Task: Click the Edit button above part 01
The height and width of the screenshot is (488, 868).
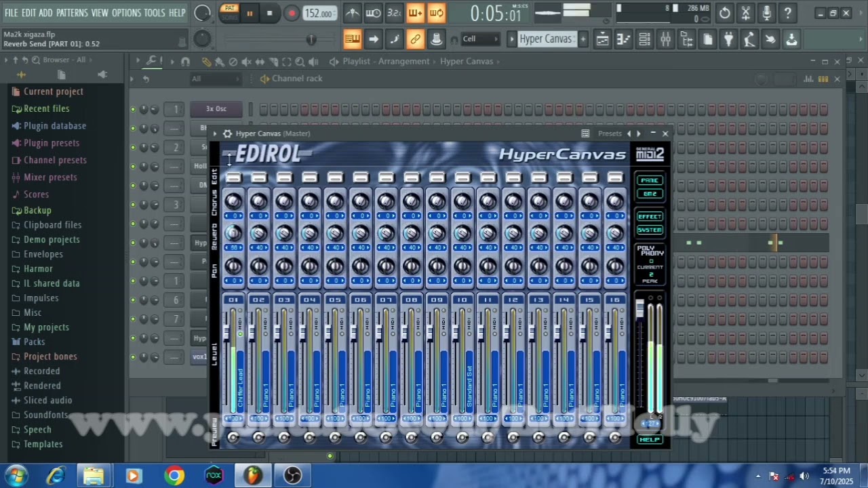Action: [x=233, y=178]
